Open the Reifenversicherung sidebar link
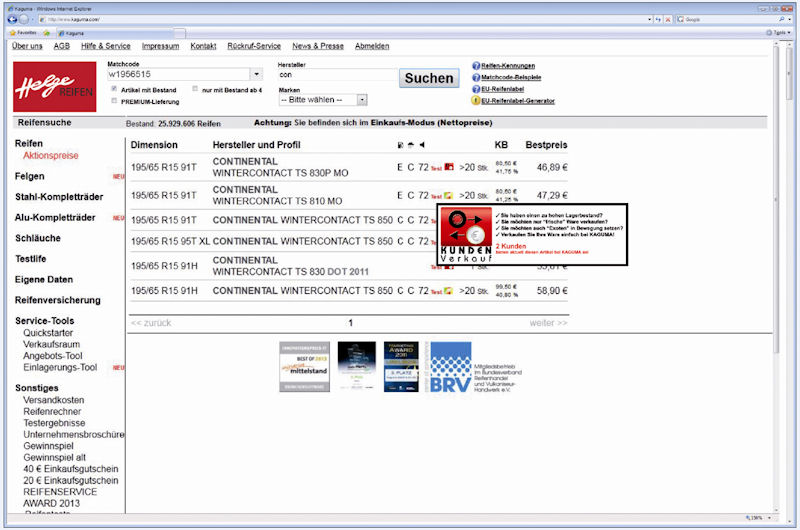800x530 pixels. tap(58, 300)
